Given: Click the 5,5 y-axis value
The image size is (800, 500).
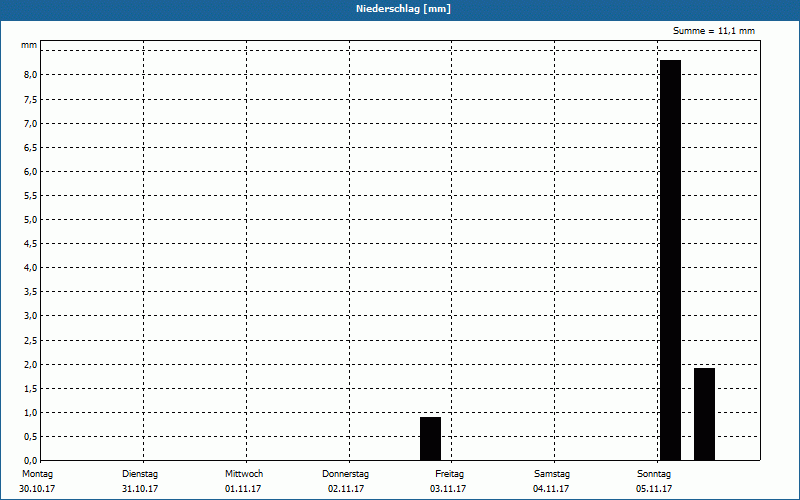Looking at the screenshot, I should point(31,195).
